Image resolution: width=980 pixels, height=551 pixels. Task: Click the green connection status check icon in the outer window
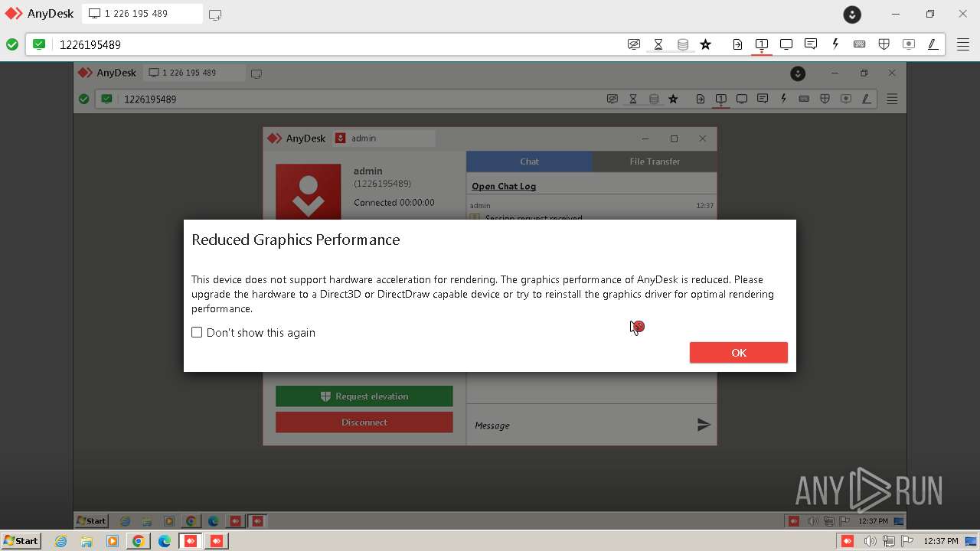tap(12, 44)
